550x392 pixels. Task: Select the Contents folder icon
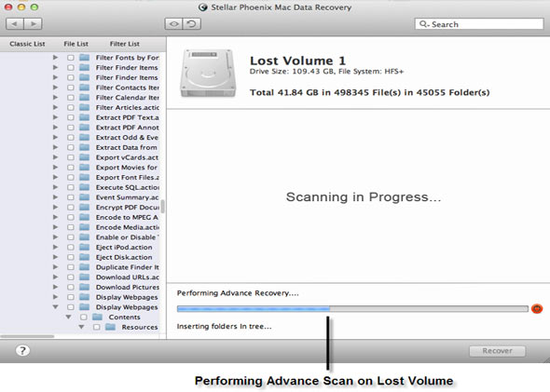point(97,317)
